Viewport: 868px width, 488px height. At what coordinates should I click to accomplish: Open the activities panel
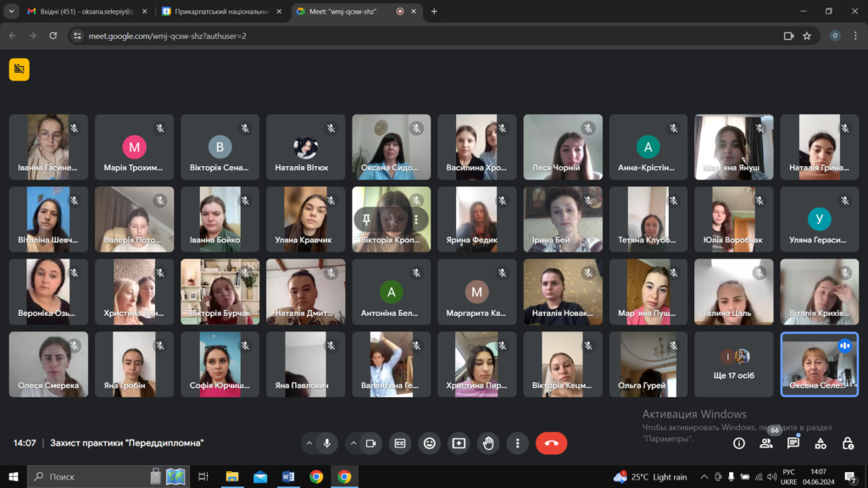click(x=821, y=443)
